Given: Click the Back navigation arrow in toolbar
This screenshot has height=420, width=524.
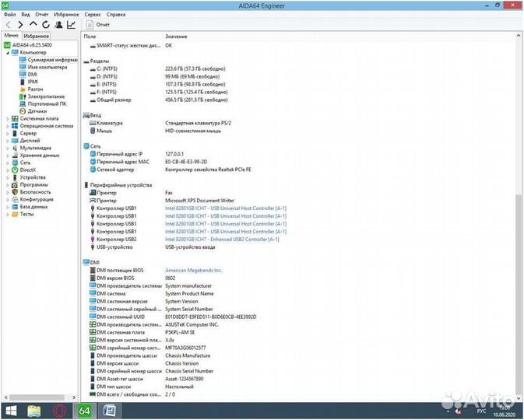Looking at the screenshot, I should [8, 25].
